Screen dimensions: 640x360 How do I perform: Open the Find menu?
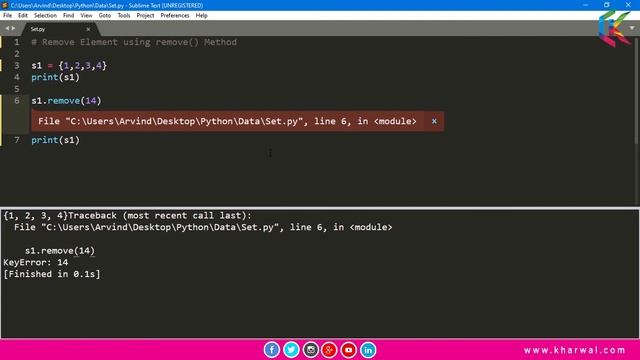tap(68, 16)
